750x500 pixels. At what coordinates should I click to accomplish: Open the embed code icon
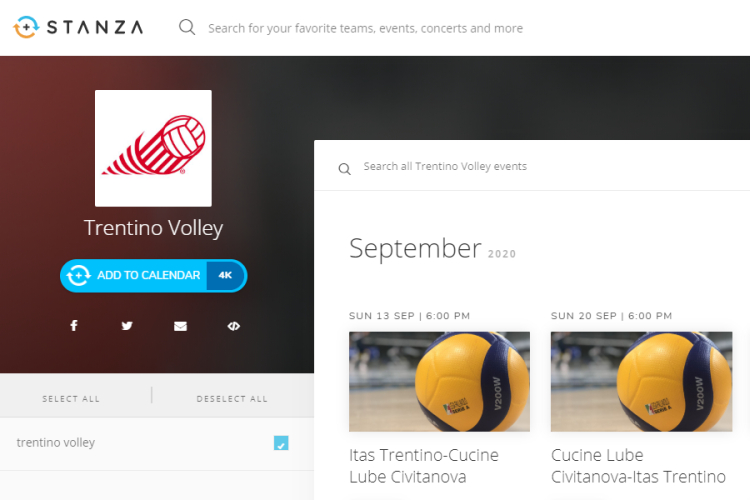pos(233,326)
